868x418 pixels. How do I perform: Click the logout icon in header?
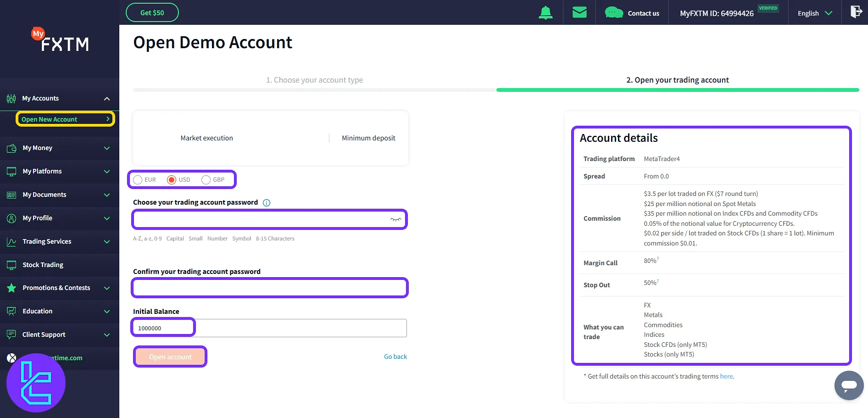coord(856,12)
